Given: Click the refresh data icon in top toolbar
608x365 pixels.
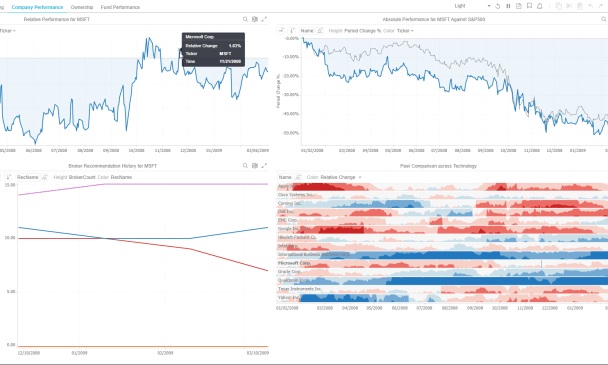Looking at the screenshot, I should [x=498, y=6].
